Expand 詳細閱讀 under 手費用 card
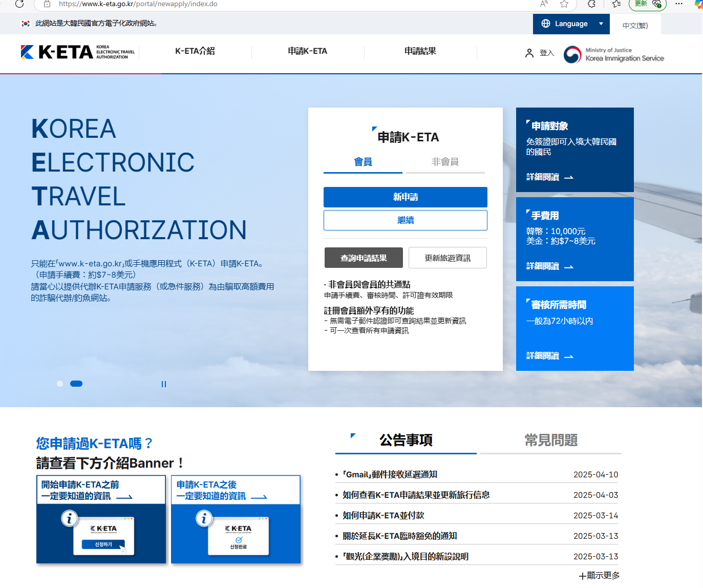 pos(549,266)
